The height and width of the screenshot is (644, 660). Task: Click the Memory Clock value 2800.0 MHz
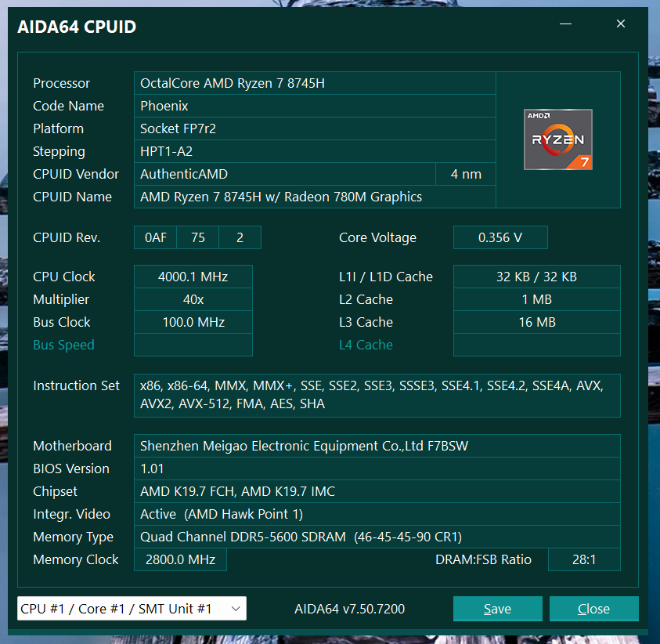tap(180, 559)
